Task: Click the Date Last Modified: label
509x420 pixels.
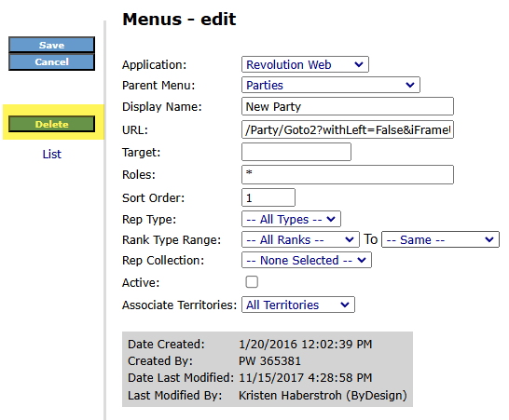Action: 181,378
